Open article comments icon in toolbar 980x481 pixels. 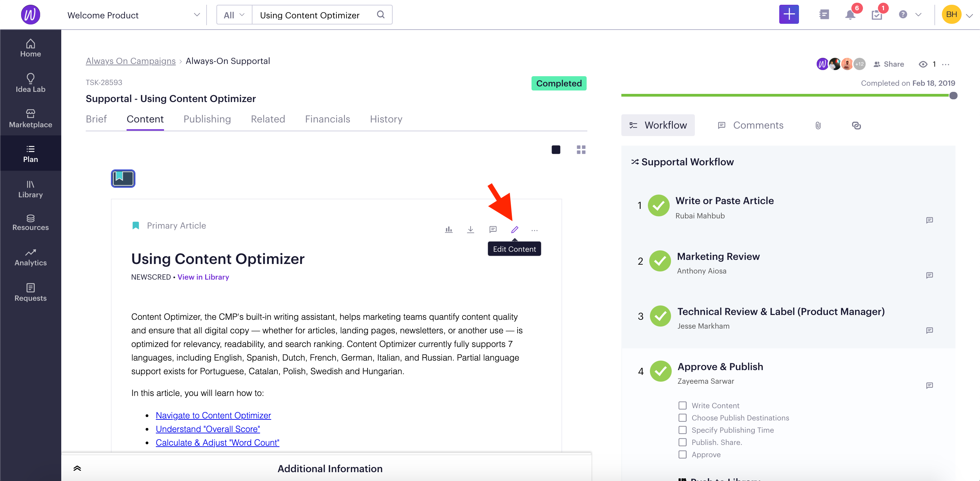[493, 229]
